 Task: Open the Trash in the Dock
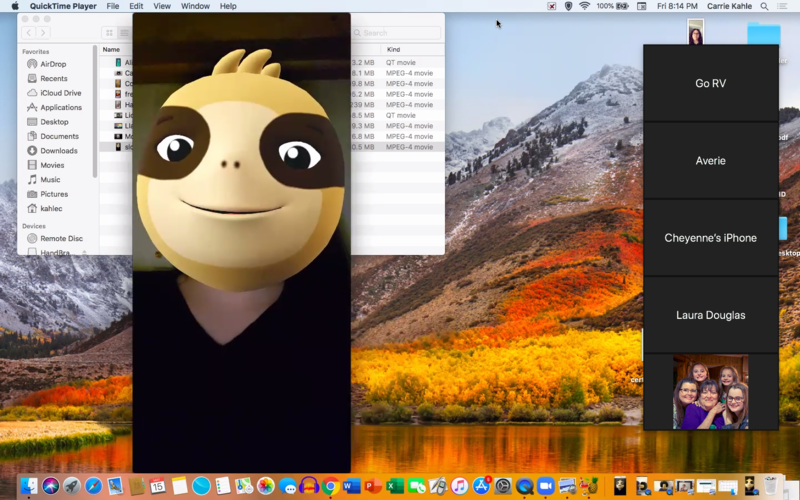770,486
